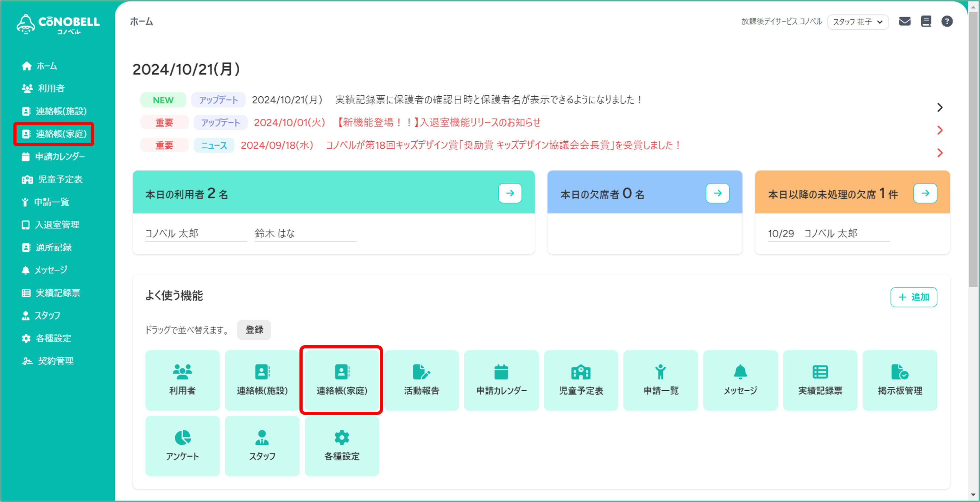Image resolution: width=980 pixels, height=502 pixels.
Task: Click the help question mark icon
Action: pos(947,21)
